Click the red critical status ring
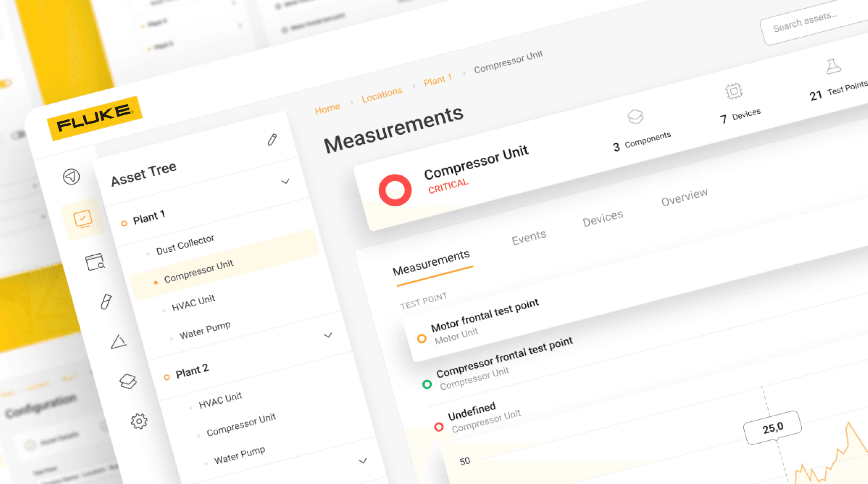 pyautogui.click(x=395, y=190)
